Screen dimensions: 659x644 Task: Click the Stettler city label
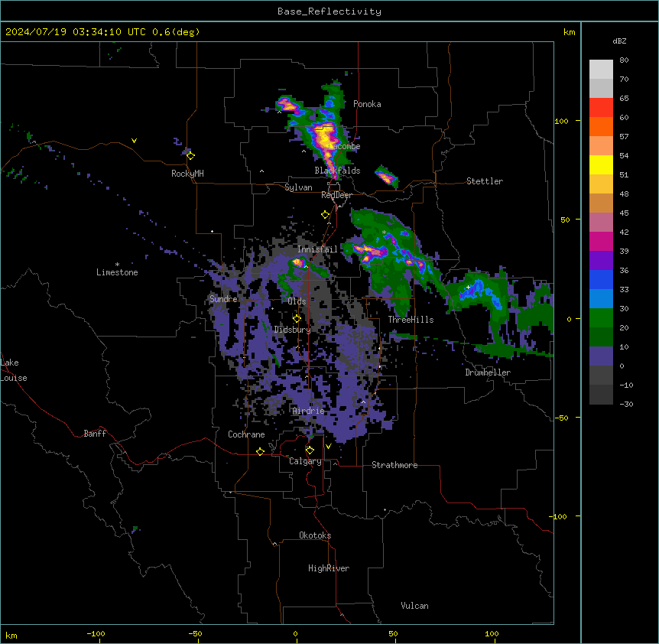485,181
